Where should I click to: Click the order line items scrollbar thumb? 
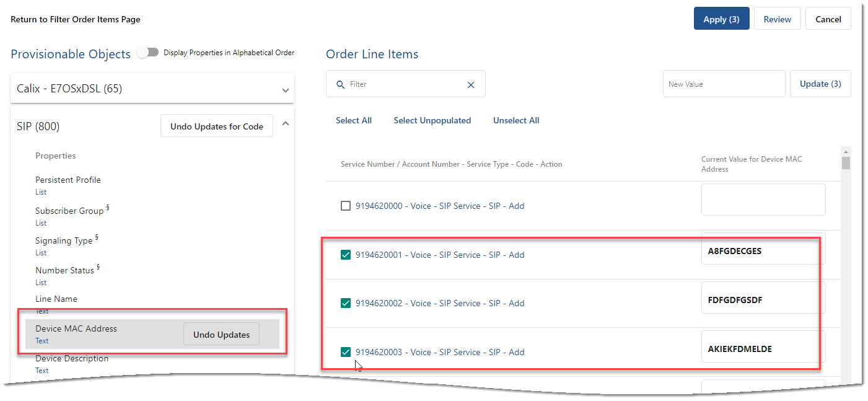tap(846, 163)
